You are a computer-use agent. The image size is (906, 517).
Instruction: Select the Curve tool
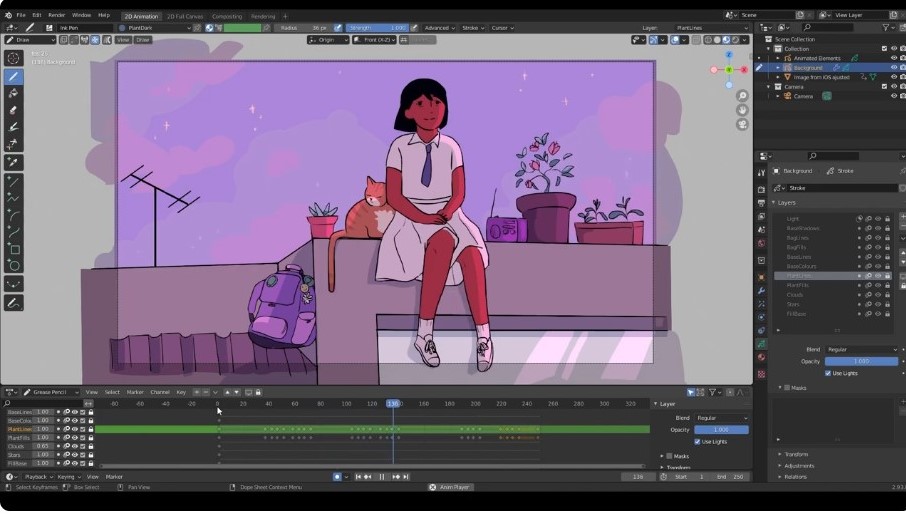[14, 232]
